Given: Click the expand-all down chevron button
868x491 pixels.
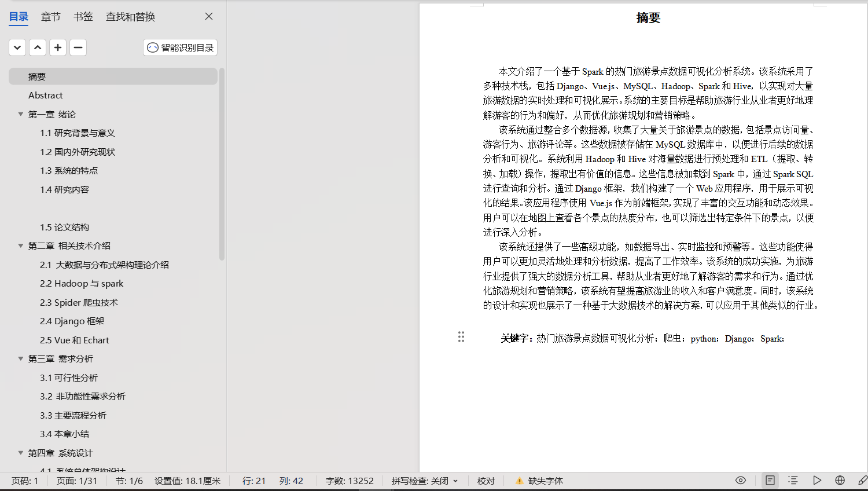Looking at the screenshot, I should [x=17, y=47].
